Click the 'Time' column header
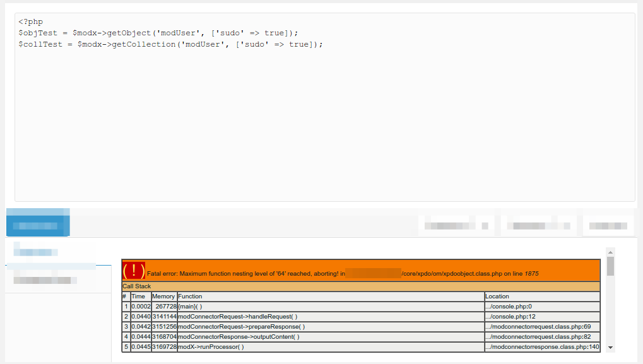 141,296
